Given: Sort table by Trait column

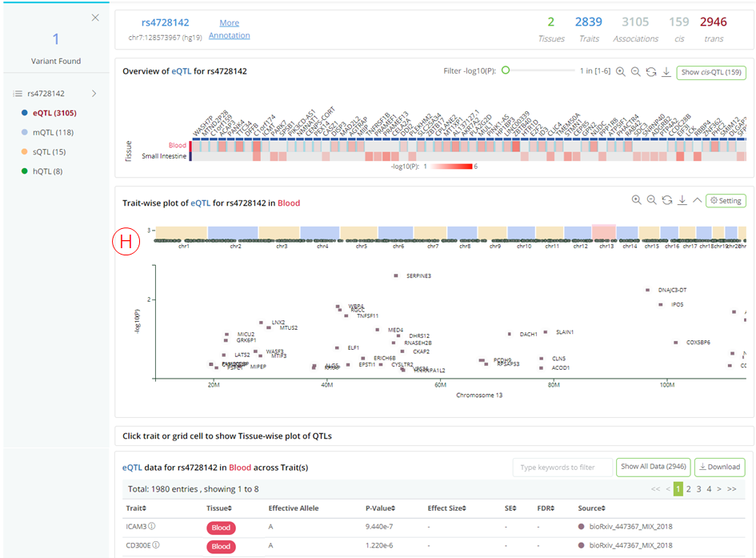Looking at the screenshot, I should point(136,508).
